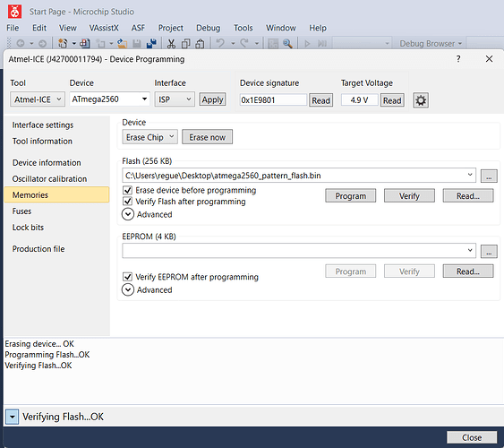Image resolution: width=504 pixels, height=448 pixels.
Task: Browse for EEPROM file with ellipsis button
Action: pos(489,252)
